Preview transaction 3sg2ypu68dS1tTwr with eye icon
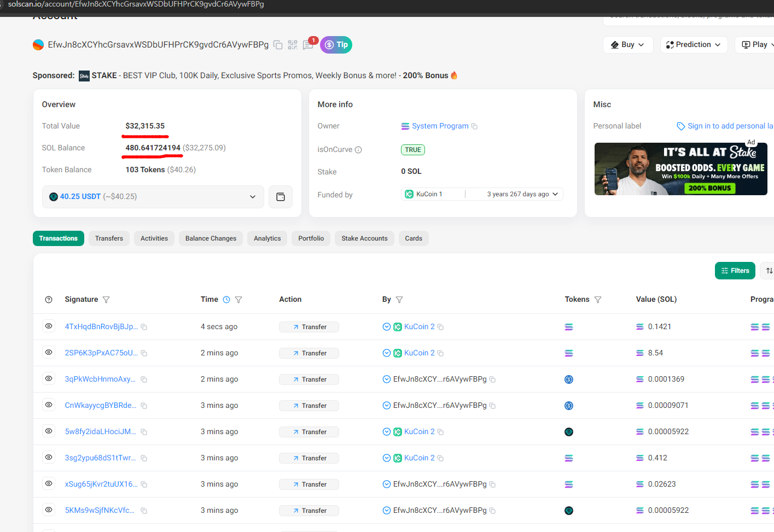 tap(49, 458)
